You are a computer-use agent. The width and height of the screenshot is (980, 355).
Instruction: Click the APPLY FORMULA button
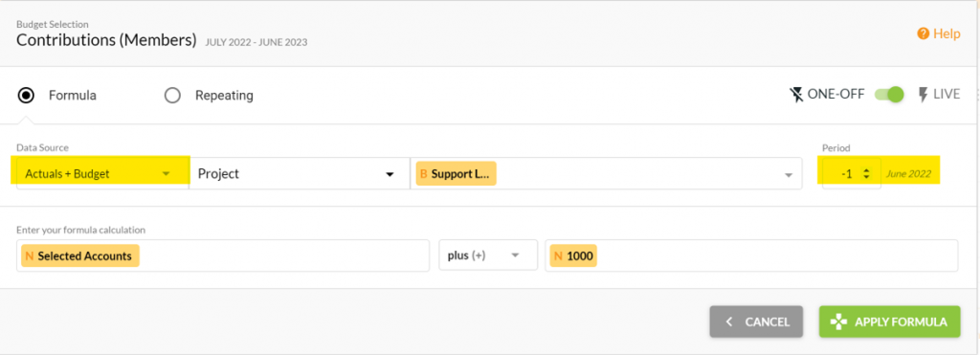(x=889, y=322)
